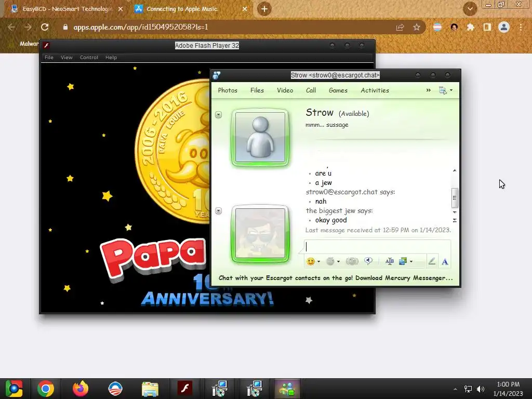Click the Messenger taskbar icon
This screenshot has height=399, width=532.
tap(287, 389)
